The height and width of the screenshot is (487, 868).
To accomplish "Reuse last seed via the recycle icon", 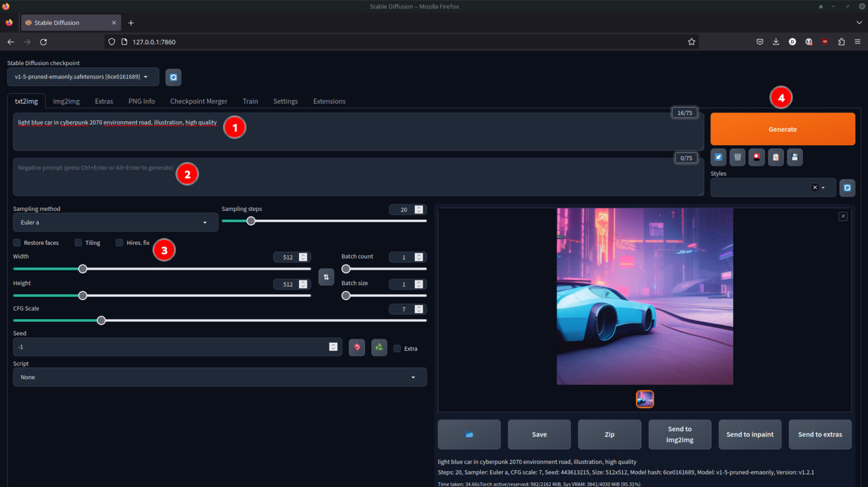I will click(x=379, y=347).
